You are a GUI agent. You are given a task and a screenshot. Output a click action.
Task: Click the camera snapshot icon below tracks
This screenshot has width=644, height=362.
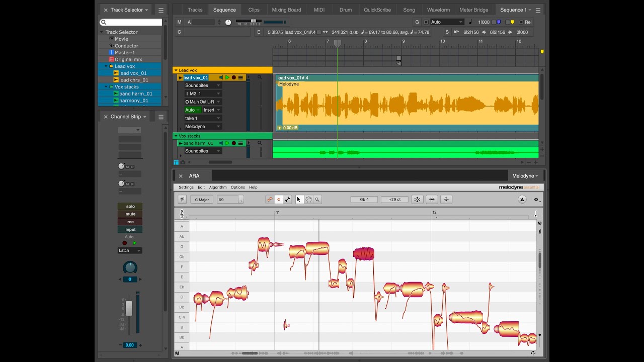[x=183, y=162]
